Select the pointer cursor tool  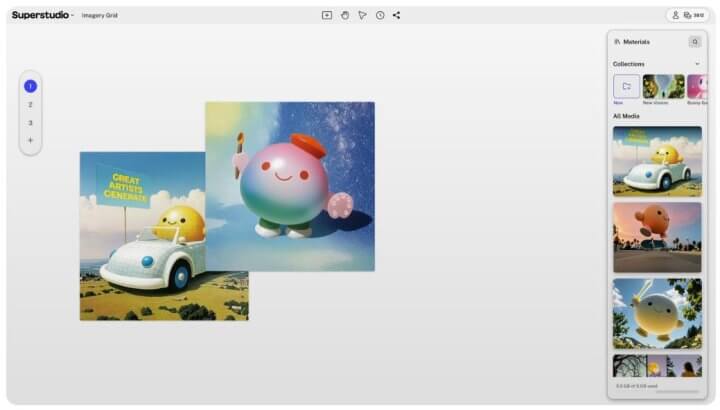click(362, 15)
